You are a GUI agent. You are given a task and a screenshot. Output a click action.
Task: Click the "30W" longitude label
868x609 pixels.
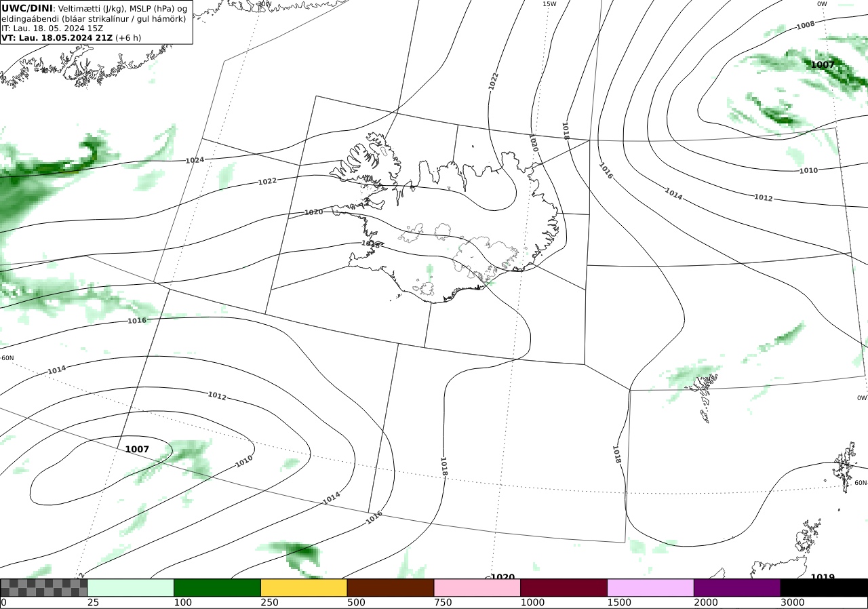click(x=264, y=3)
